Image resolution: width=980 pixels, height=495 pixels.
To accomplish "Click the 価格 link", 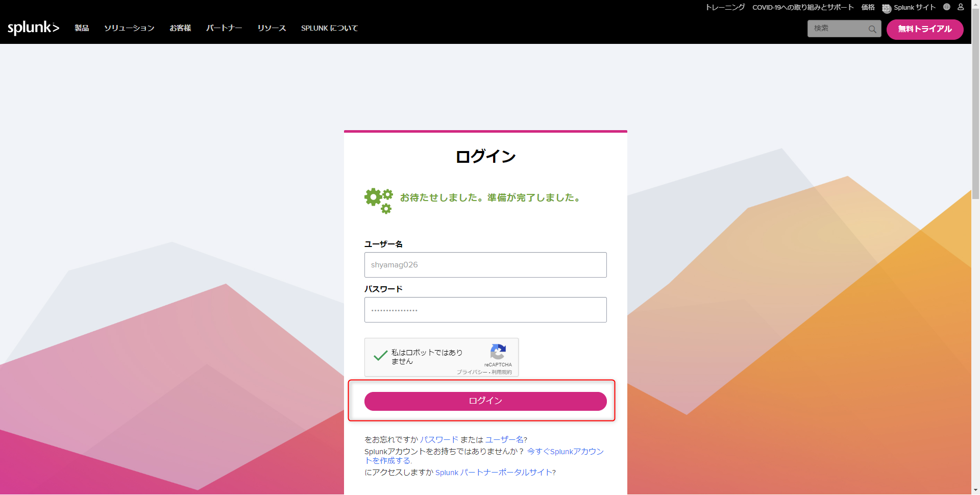I will [x=868, y=7].
